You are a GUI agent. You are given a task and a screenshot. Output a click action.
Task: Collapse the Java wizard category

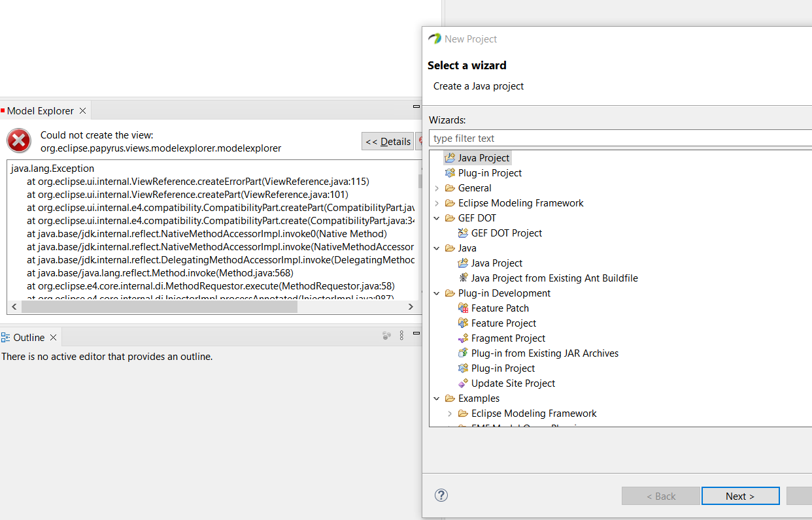click(x=437, y=248)
